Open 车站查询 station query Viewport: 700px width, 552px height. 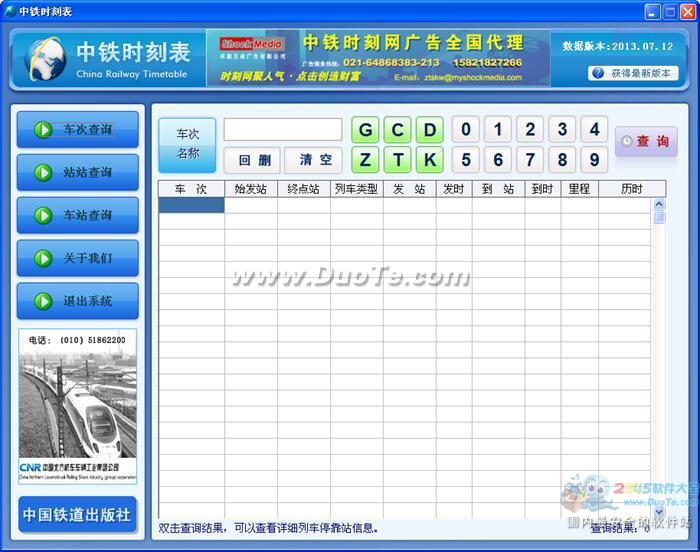78,215
